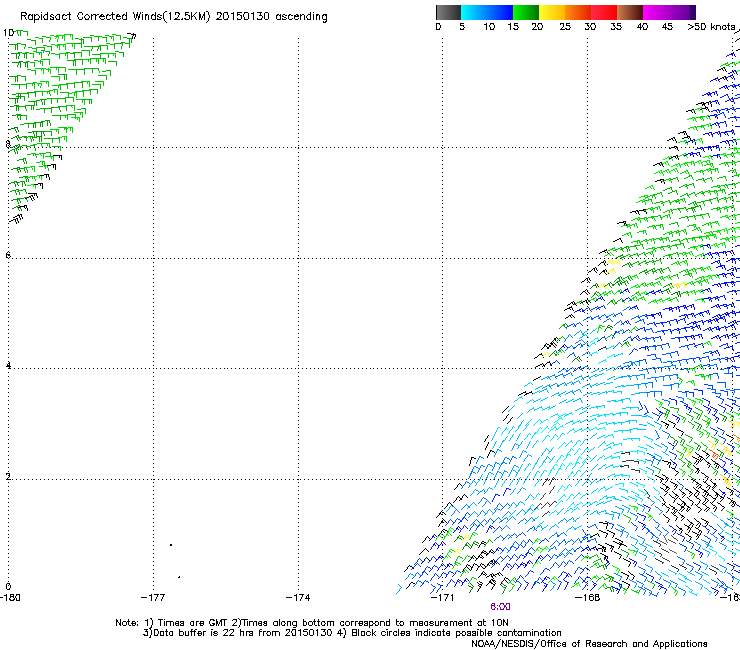Click the 'Rapidscat Corrected Winds(12.5KM)' title text
Viewport: 740px width, 650px height.
click(115, 17)
